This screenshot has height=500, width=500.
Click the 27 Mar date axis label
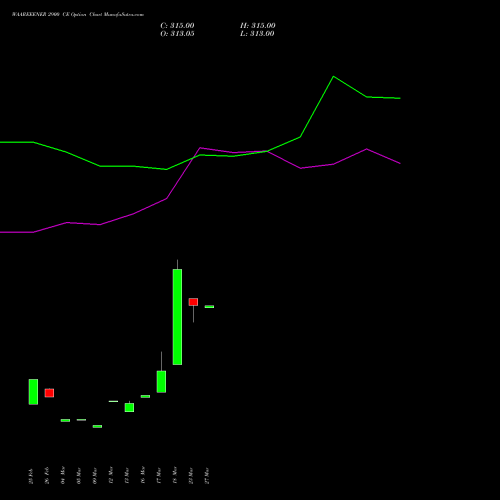click(207, 476)
